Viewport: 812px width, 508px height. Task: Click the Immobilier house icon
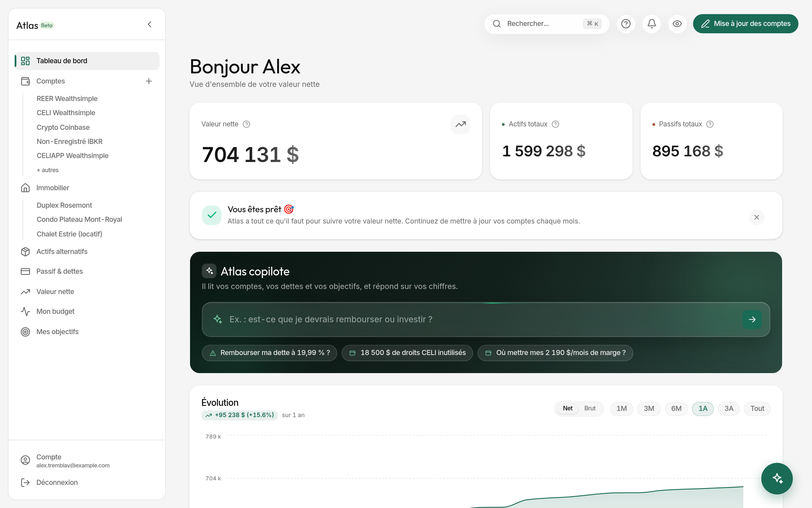click(x=25, y=188)
